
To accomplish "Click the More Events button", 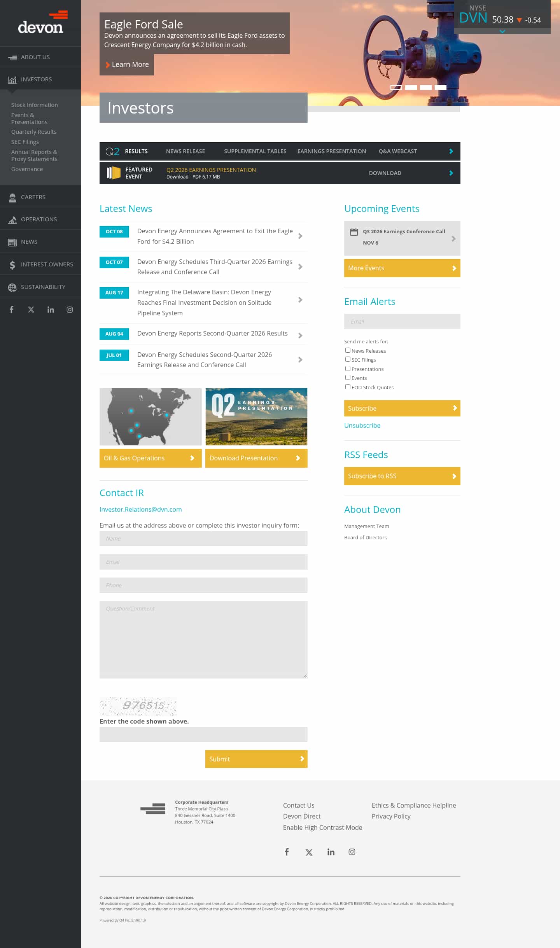I will (x=402, y=268).
